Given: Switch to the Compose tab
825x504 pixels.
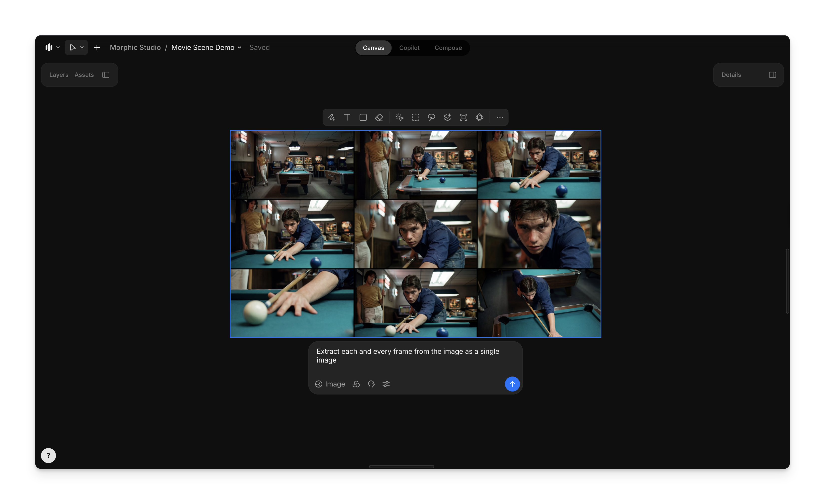Looking at the screenshot, I should 448,48.
